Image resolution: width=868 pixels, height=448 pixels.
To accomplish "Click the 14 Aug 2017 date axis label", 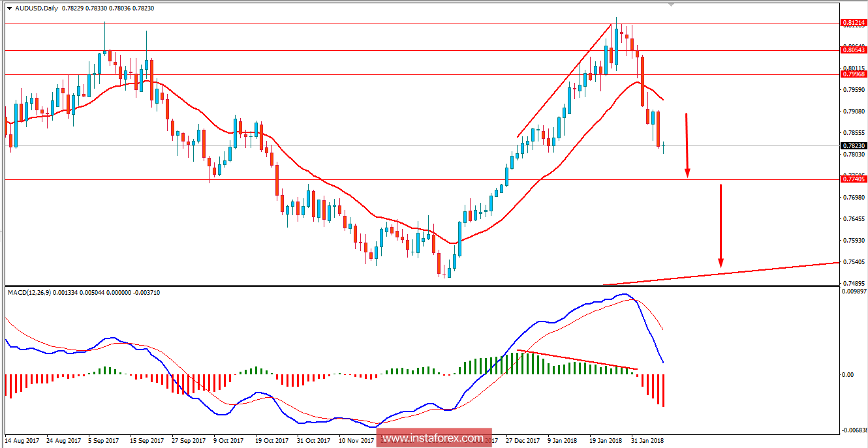I will click(23, 440).
